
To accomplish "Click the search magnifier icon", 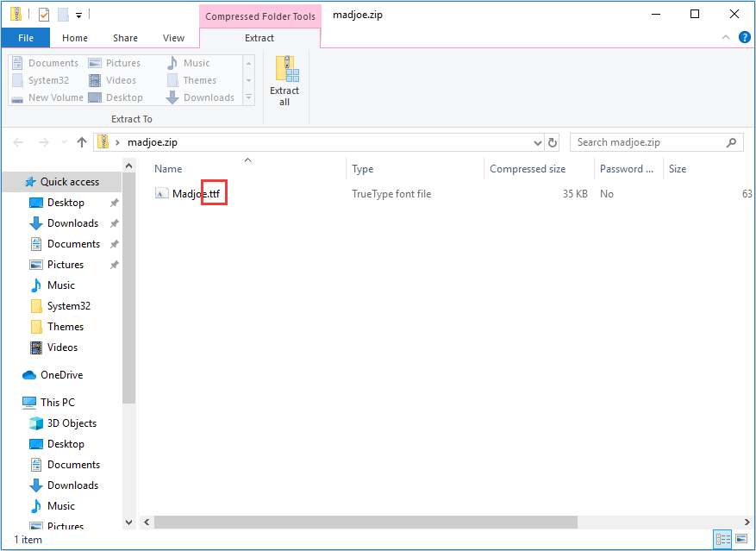I will (731, 142).
